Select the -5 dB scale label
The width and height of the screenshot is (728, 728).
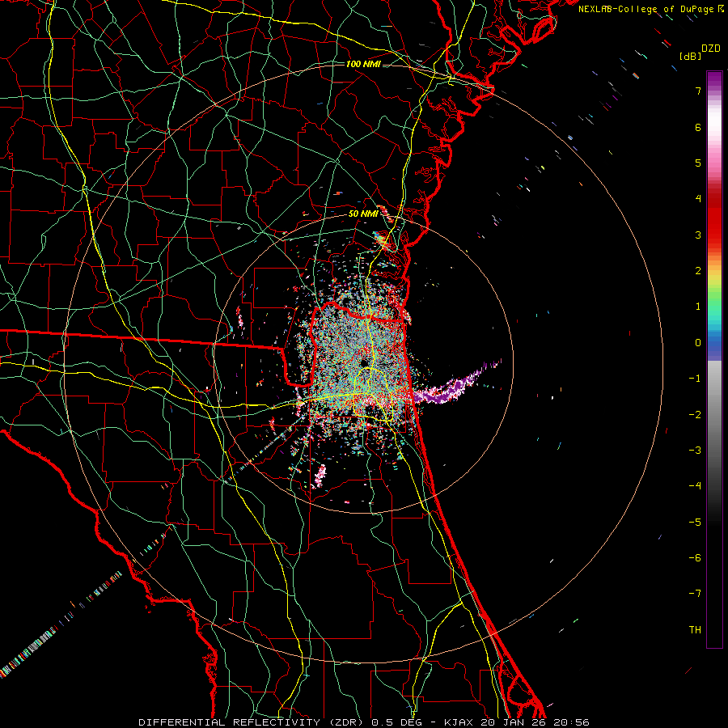(695, 522)
